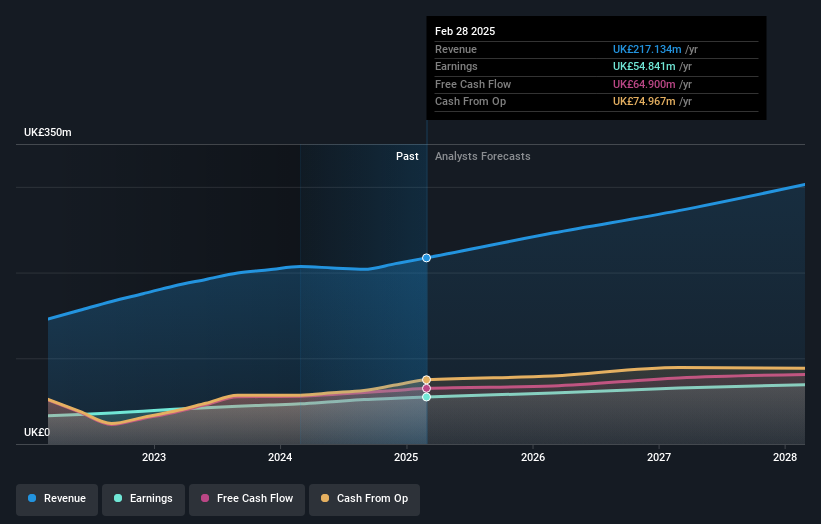
Task: Click the Feb 28 2025 tooltip date
Action: pos(465,31)
